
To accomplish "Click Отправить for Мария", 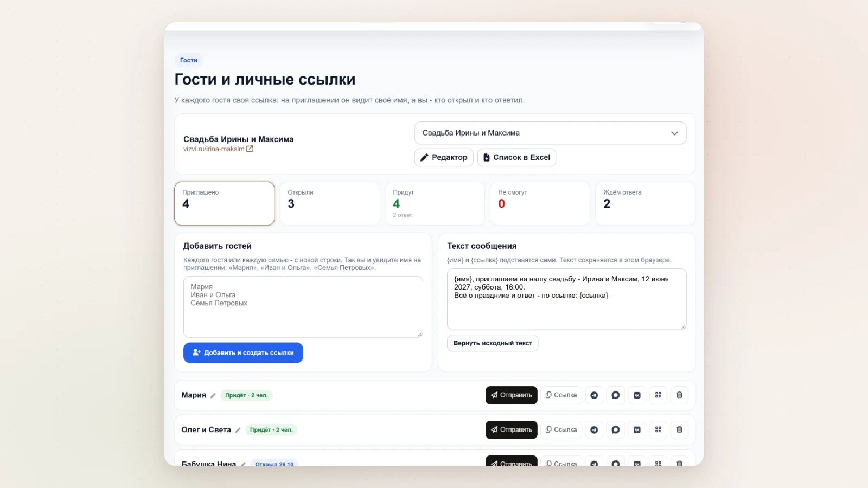I will pyautogui.click(x=512, y=395).
